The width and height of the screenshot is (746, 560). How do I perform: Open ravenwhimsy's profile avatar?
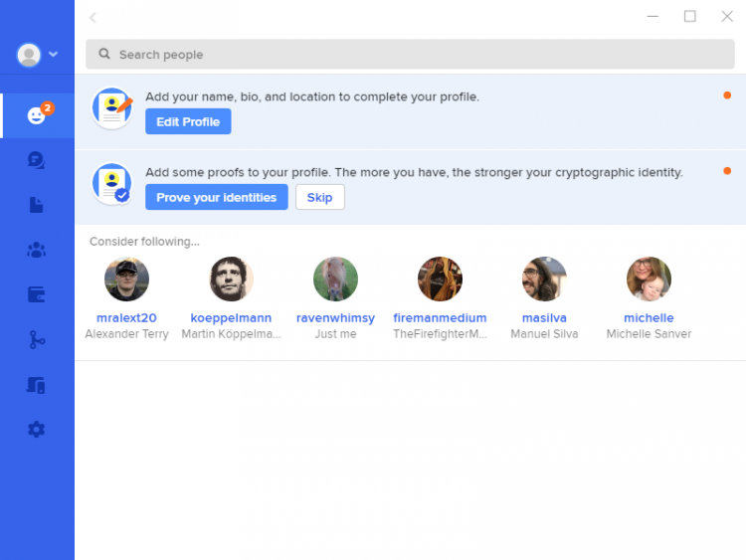(x=335, y=280)
